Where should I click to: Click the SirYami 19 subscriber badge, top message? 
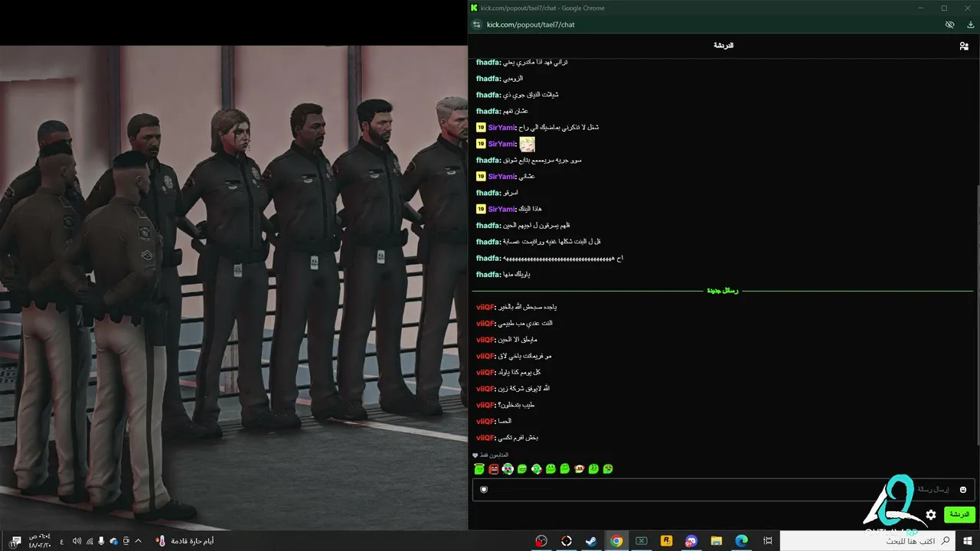(481, 127)
